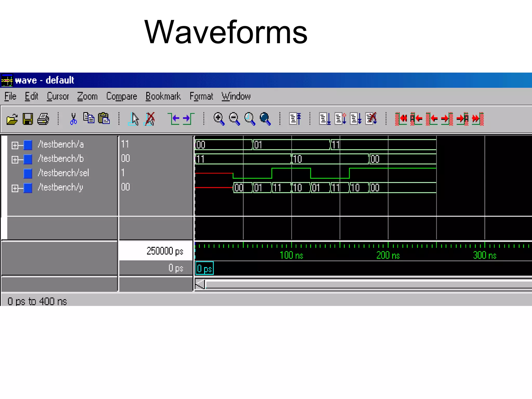
Task: Click value 11 of /testbench/a
Action: [x=125, y=144]
